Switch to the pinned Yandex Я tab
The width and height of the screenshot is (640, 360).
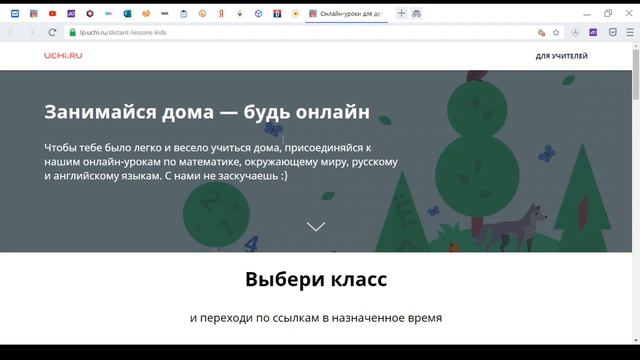[x=221, y=13]
